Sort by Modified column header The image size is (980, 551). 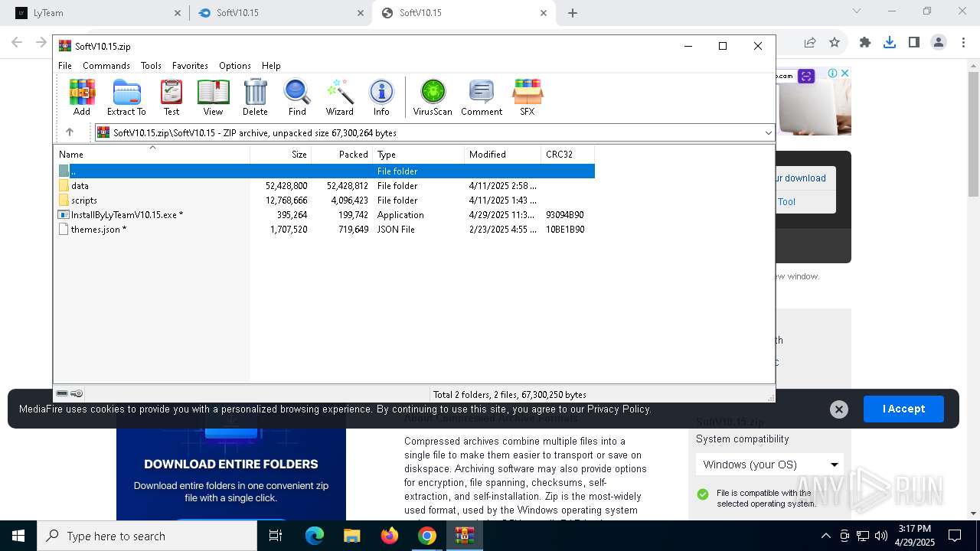click(503, 154)
